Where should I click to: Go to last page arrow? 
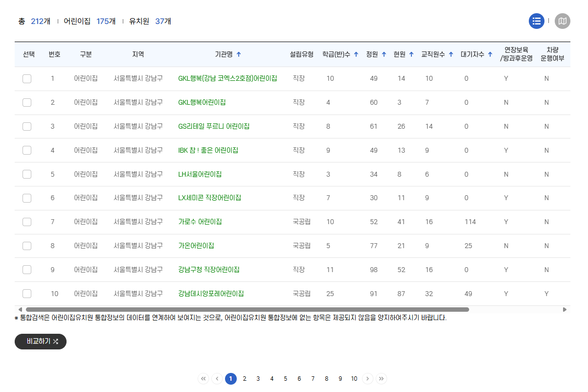pyautogui.click(x=382, y=378)
